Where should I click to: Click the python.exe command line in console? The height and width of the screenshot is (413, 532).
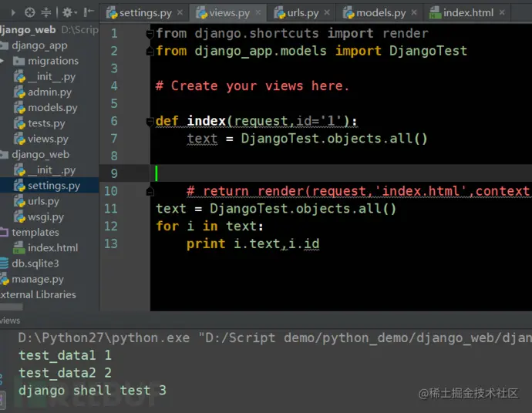tap(274, 337)
